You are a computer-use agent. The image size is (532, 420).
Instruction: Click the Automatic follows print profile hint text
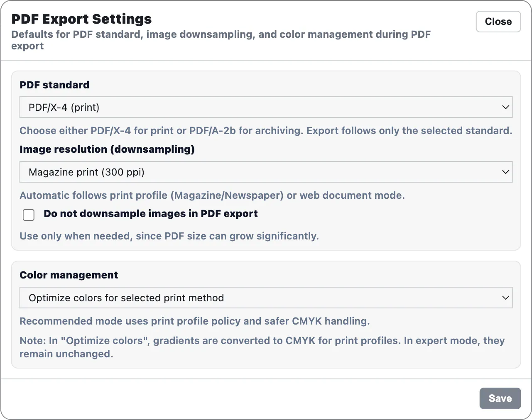pos(212,195)
